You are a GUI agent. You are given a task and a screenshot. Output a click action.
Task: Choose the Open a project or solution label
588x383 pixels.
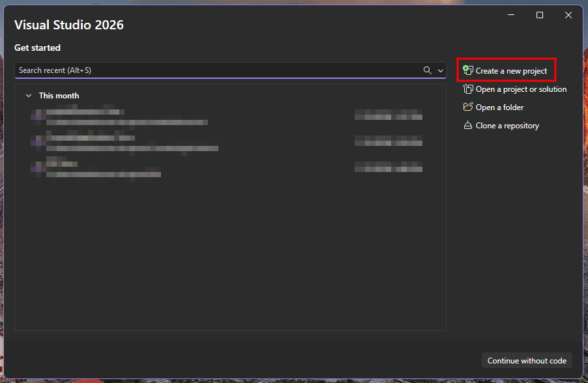point(521,89)
